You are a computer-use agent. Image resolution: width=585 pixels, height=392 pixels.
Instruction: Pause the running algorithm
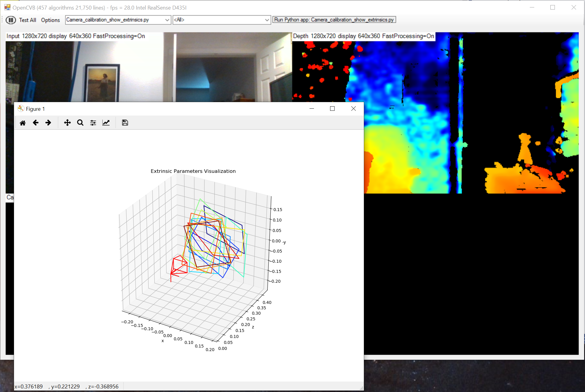[11, 20]
